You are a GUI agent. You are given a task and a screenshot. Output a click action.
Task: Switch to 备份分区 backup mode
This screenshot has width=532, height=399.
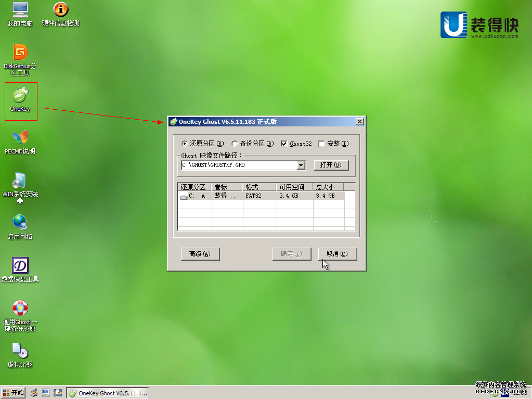[235, 144]
